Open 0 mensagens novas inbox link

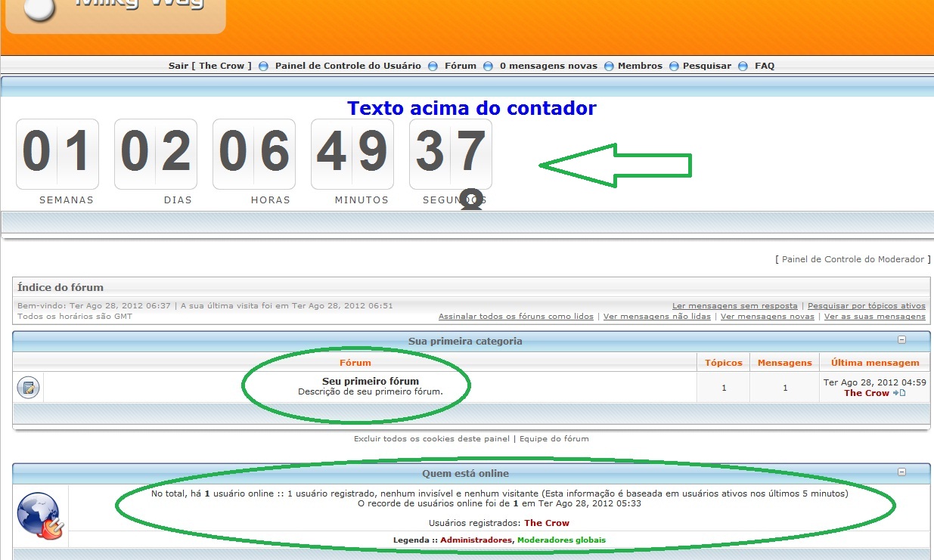click(548, 66)
